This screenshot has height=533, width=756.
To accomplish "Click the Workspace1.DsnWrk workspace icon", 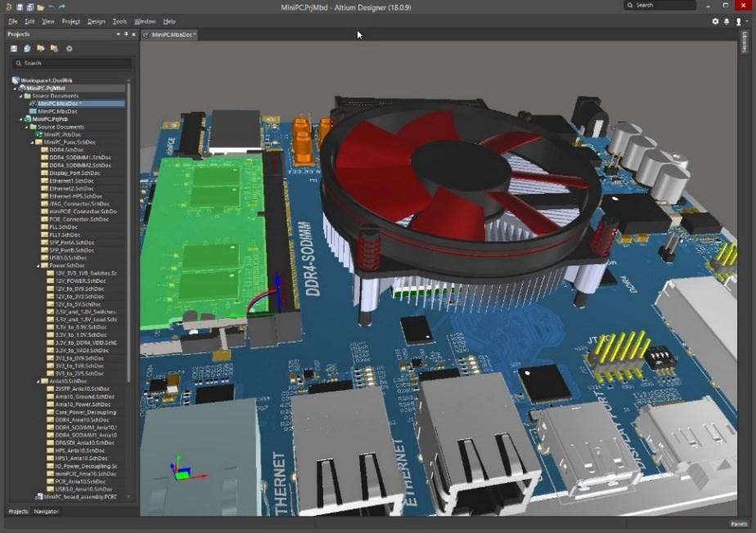I will (16, 80).
